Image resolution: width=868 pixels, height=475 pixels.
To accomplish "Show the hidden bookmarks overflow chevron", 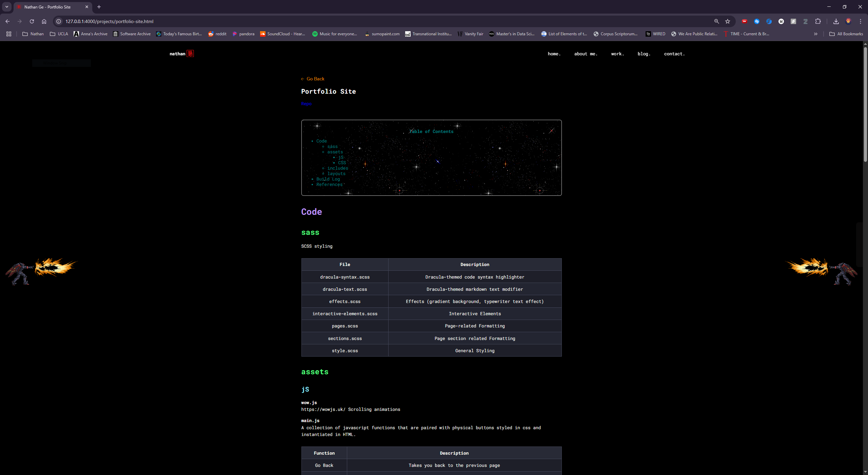I will 816,34.
